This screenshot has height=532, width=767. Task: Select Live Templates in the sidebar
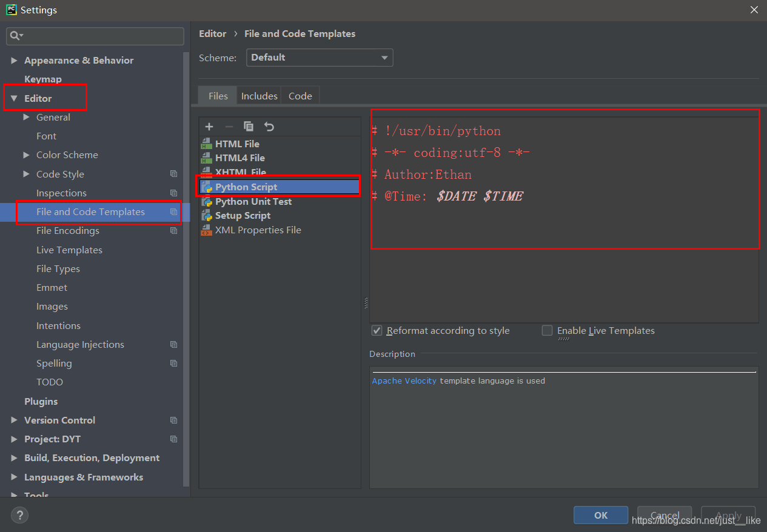pos(69,250)
